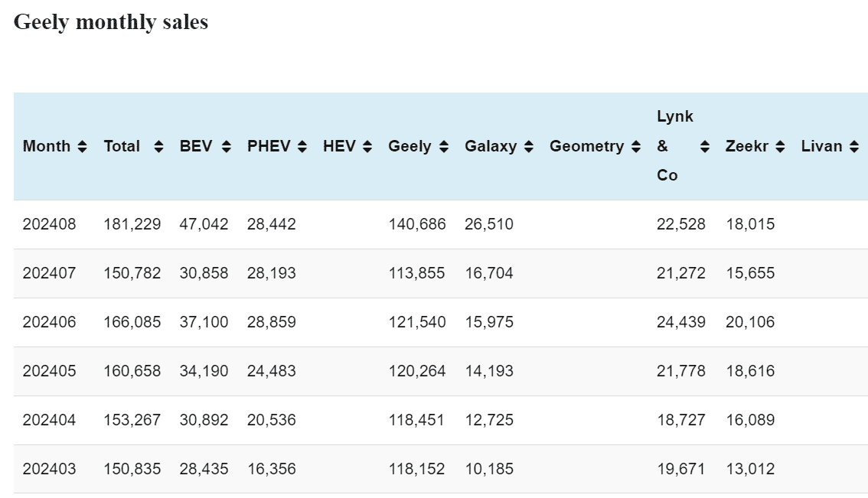
Task: Click the Month column header text
Action: point(47,147)
